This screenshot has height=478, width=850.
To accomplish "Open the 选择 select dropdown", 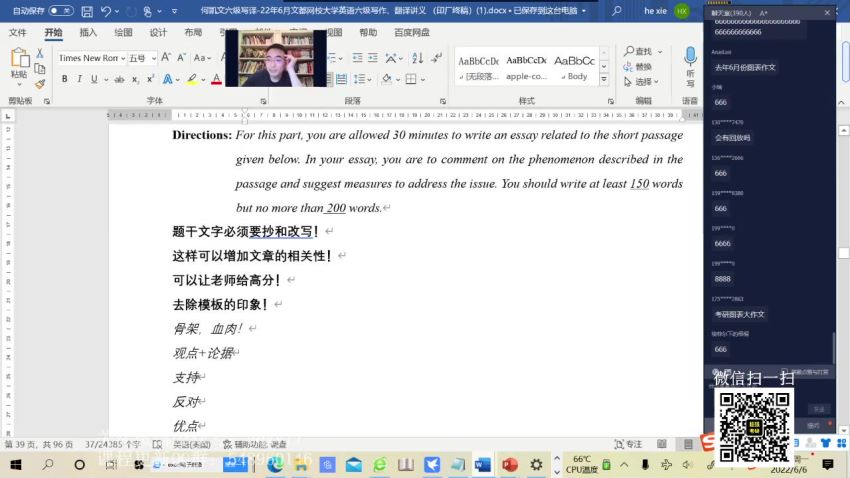I will (x=641, y=82).
